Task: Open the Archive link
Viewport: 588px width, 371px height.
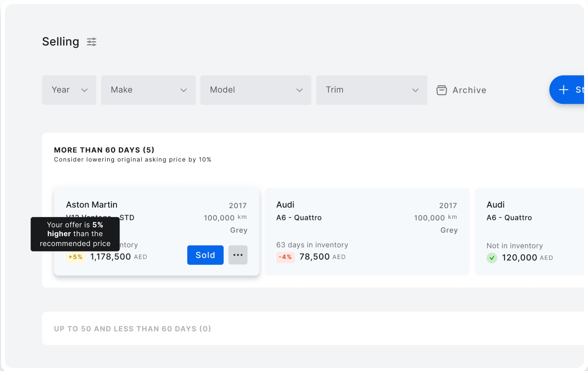Action: coord(469,90)
